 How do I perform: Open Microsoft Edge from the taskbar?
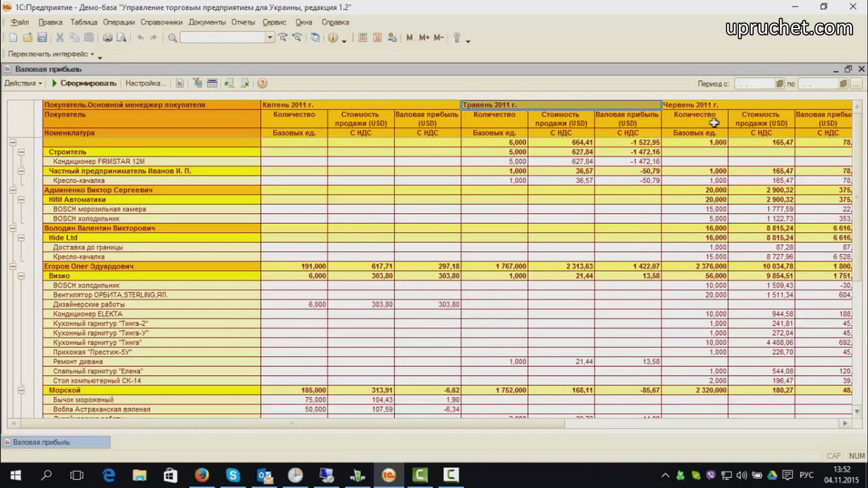point(108,476)
